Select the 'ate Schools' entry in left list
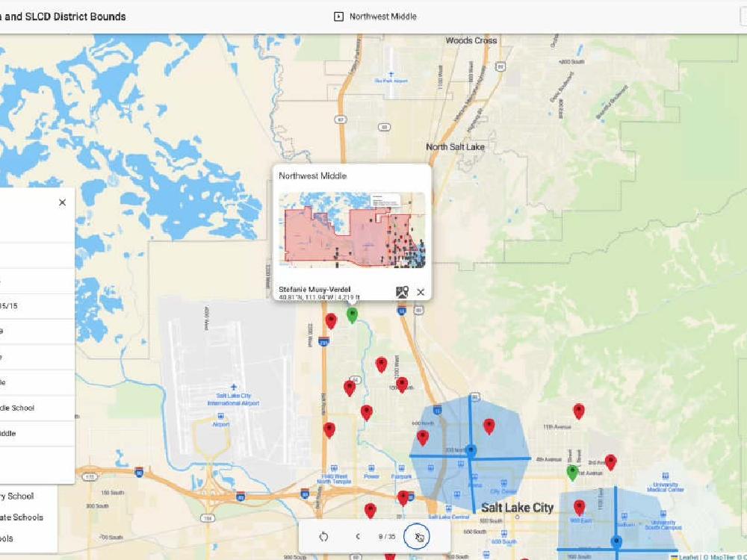This screenshot has width=747, height=560. 22,517
